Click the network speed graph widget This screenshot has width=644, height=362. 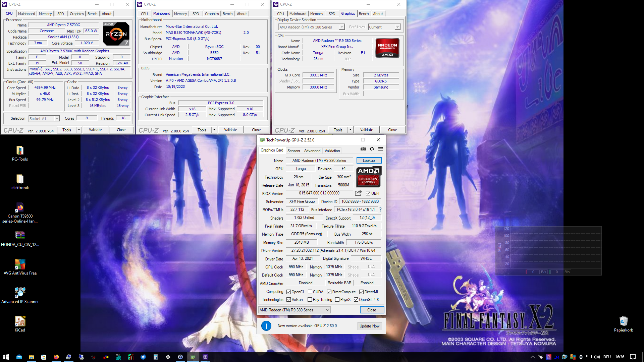[x=548, y=251]
